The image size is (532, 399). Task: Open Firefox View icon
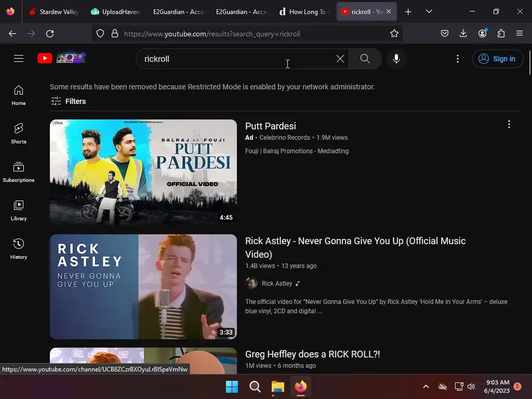[10, 11]
